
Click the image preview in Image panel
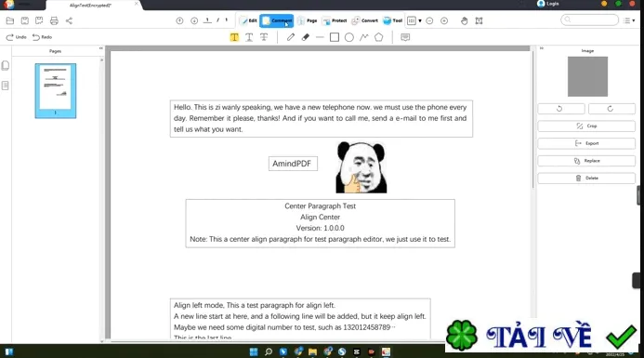[x=587, y=76]
